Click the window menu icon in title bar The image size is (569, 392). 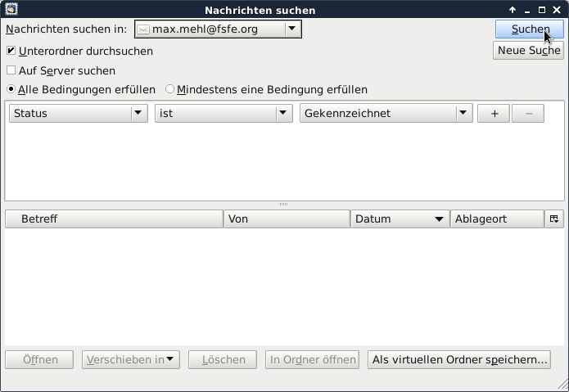(8, 10)
